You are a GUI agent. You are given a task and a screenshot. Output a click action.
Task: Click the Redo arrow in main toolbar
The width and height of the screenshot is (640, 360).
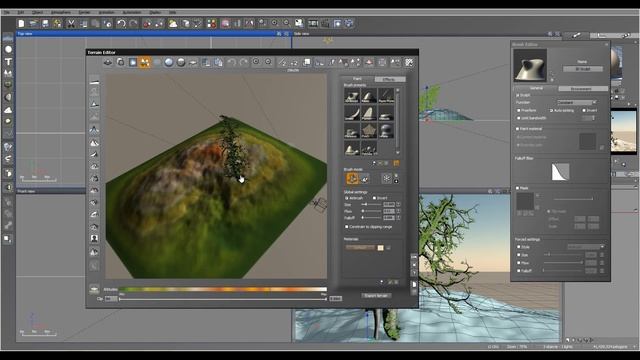click(133, 24)
